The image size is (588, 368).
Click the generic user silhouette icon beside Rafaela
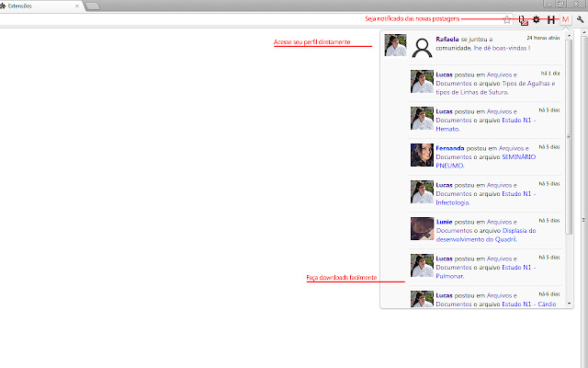coord(422,47)
